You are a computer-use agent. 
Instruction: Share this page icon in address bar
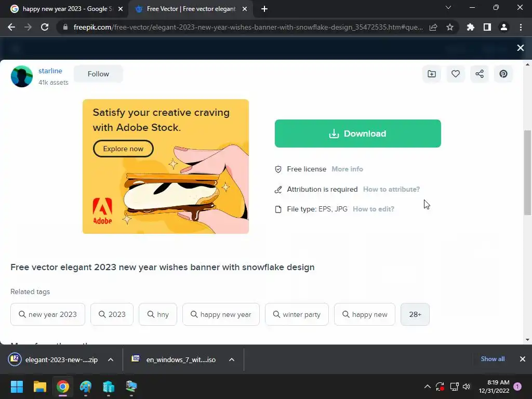point(433,27)
